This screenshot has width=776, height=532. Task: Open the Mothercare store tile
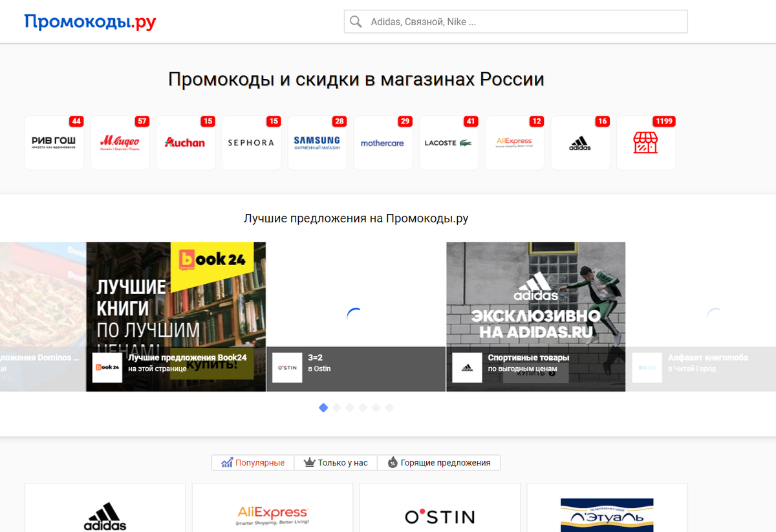pyautogui.click(x=383, y=143)
